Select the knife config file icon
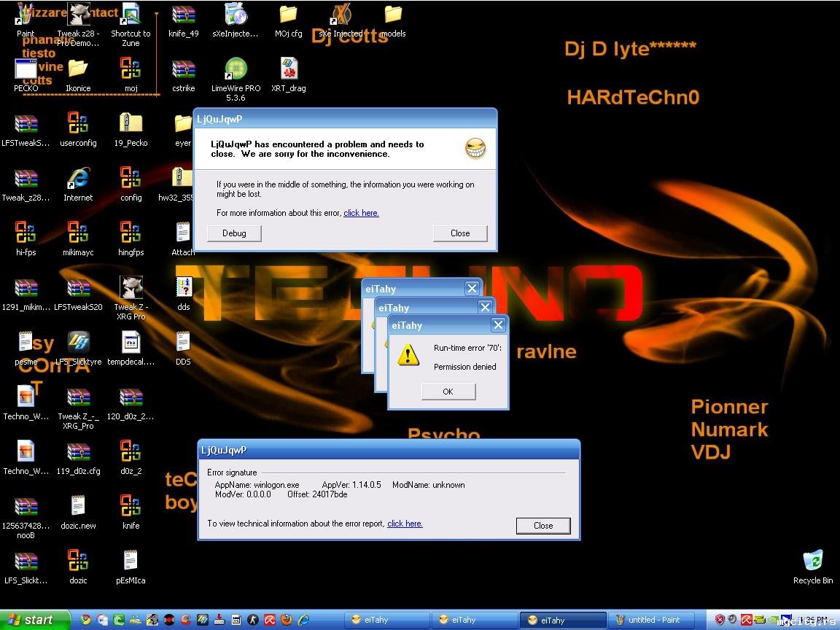Viewport: 840px width, 630px height. [131, 513]
